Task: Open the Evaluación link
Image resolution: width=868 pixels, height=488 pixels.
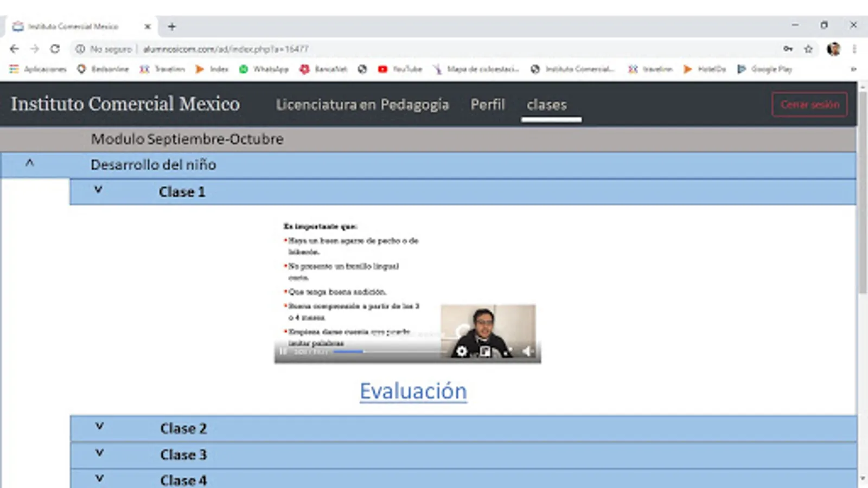Action: 413,391
